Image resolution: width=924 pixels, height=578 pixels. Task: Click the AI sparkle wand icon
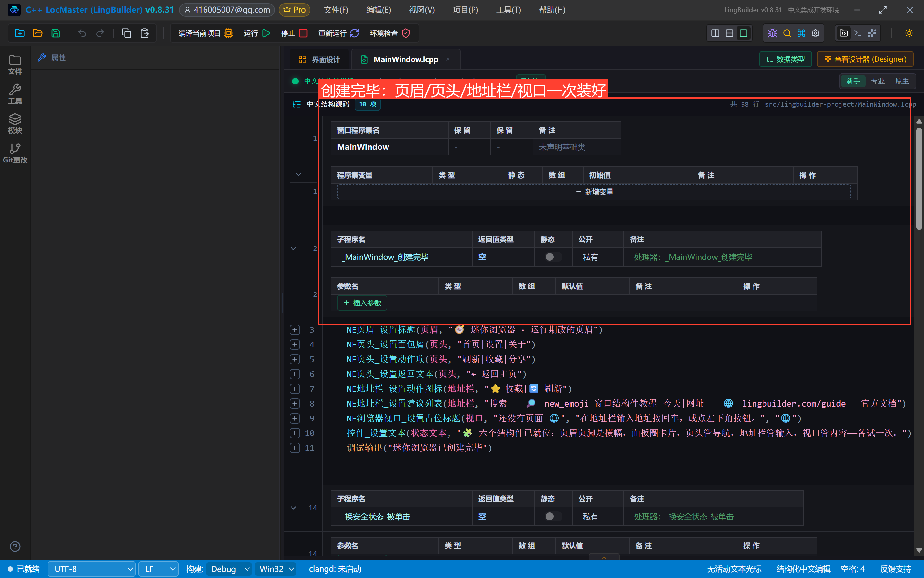click(x=872, y=33)
